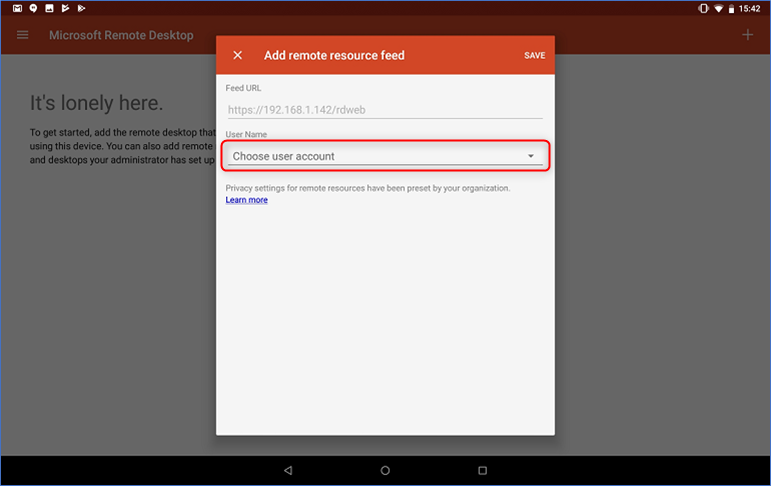Tap the 15:42 clock in status bar

749,8
